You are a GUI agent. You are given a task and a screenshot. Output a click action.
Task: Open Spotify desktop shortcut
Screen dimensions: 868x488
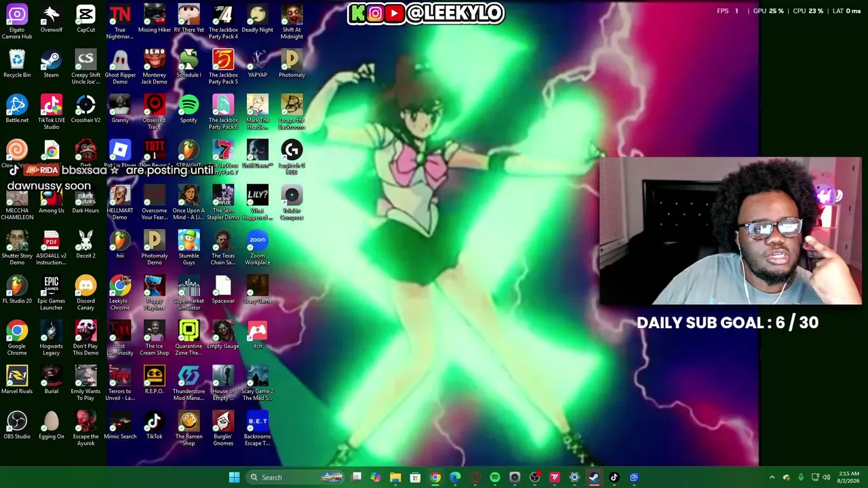tap(189, 110)
